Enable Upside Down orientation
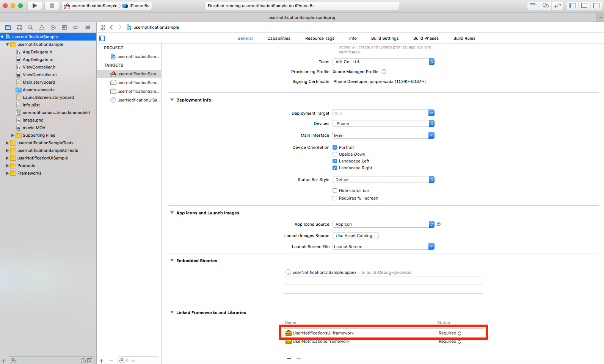604x364 pixels. [335, 154]
